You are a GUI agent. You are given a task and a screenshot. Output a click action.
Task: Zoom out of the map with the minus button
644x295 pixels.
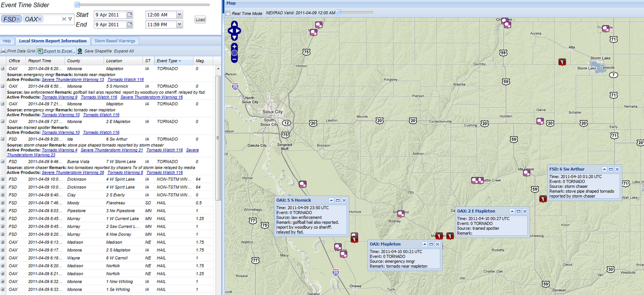point(234,59)
